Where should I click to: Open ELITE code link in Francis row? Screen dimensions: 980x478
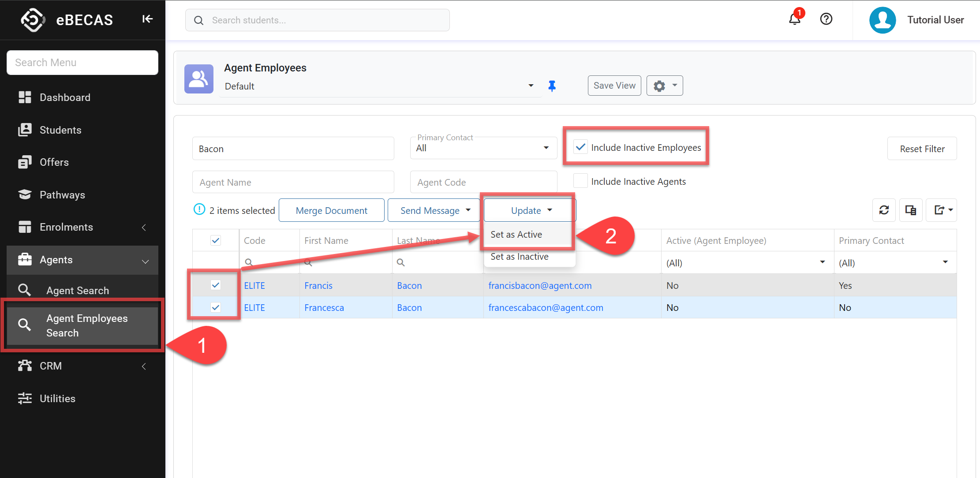pos(254,285)
